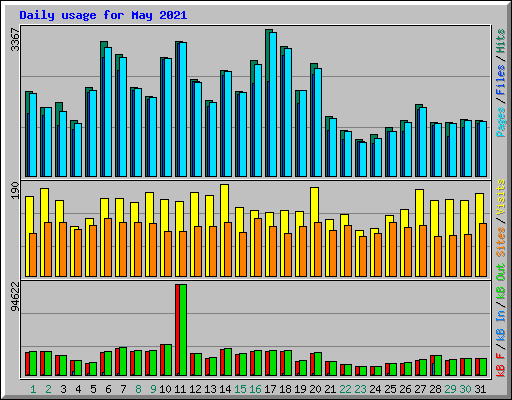The image size is (512, 400).
Task: Click day label 3 on x-axis
Action: click(63, 389)
